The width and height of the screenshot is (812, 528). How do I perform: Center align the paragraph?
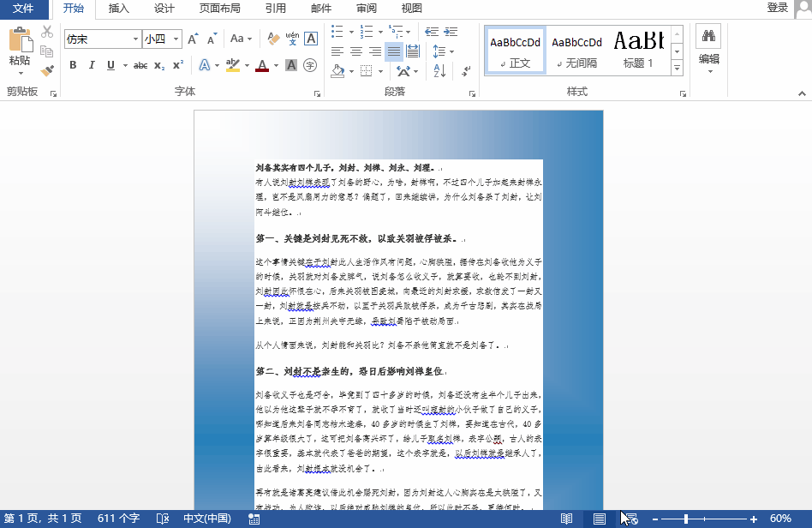356,51
